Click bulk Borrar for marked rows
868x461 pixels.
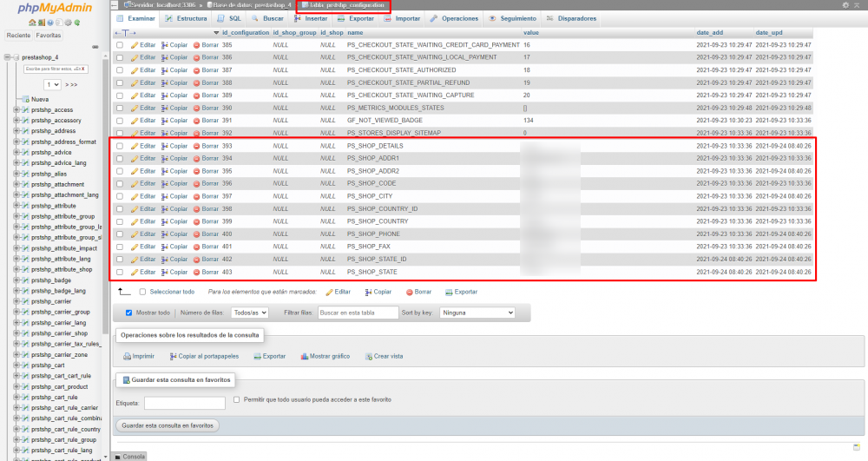[x=418, y=293]
